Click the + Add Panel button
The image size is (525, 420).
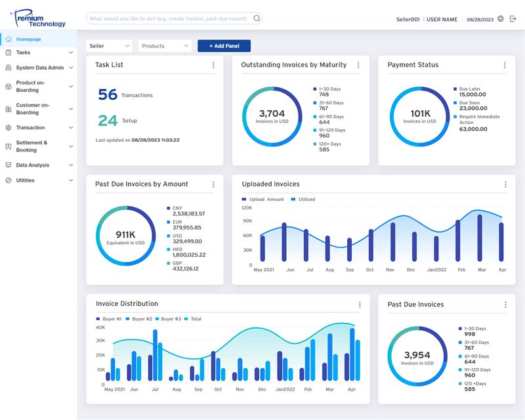coord(224,46)
